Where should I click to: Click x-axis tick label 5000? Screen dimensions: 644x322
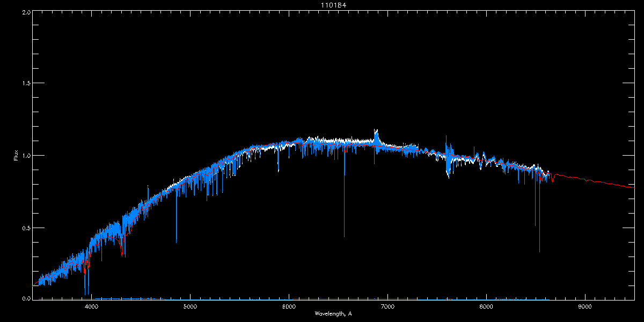tap(191, 307)
